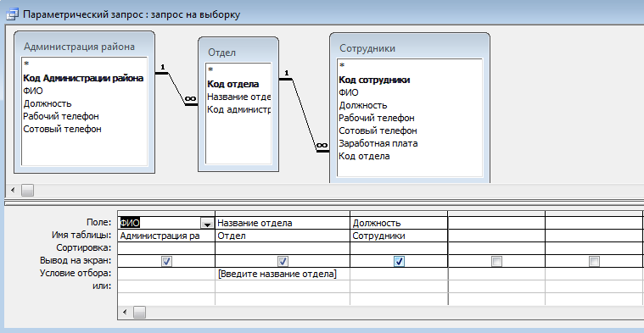Select Код отдела in Отдел table

tap(232, 84)
